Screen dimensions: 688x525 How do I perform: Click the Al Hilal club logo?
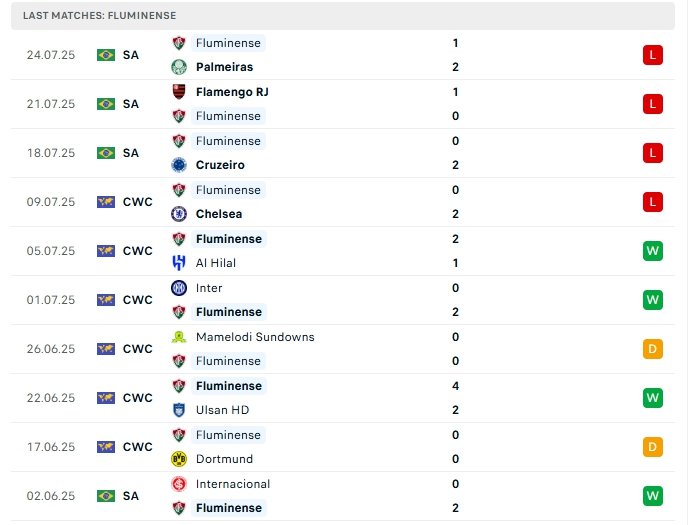tap(179, 263)
